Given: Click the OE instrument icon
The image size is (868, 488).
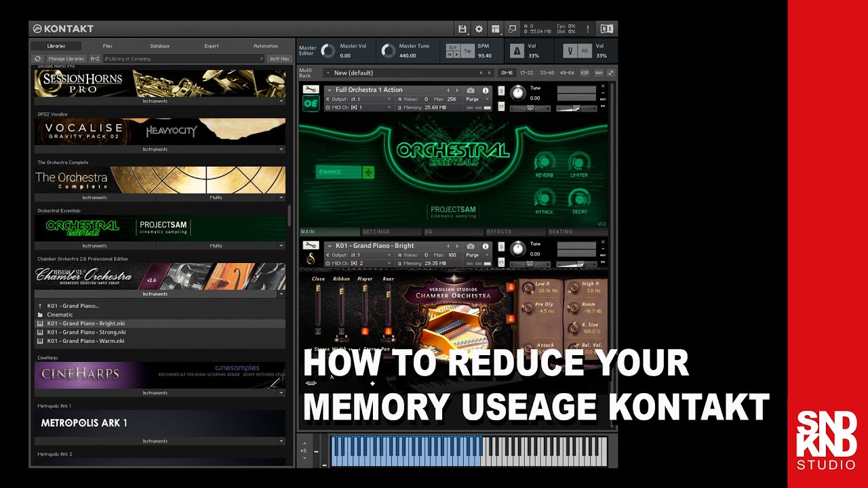Looking at the screenshot, I should (x=311, y=104).
